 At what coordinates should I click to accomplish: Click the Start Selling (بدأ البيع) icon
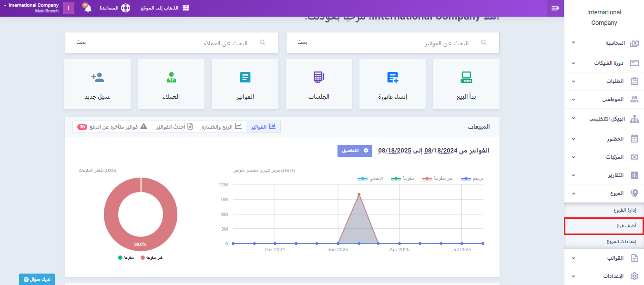pyautogui.click(x=466, y=77)
